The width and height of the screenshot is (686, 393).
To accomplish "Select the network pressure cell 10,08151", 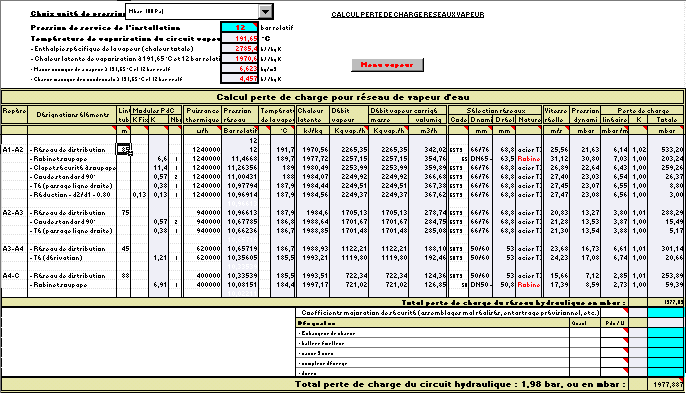I will pos(240,284).
